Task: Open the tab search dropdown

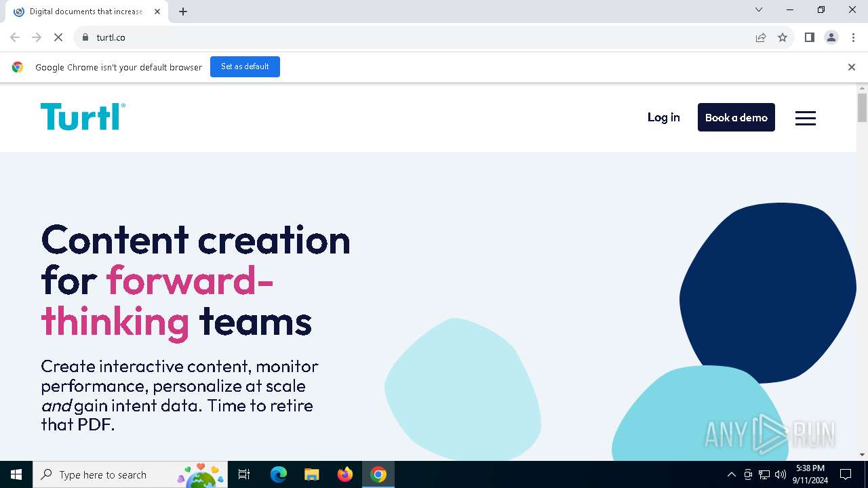Action: [x=759, y=9]
